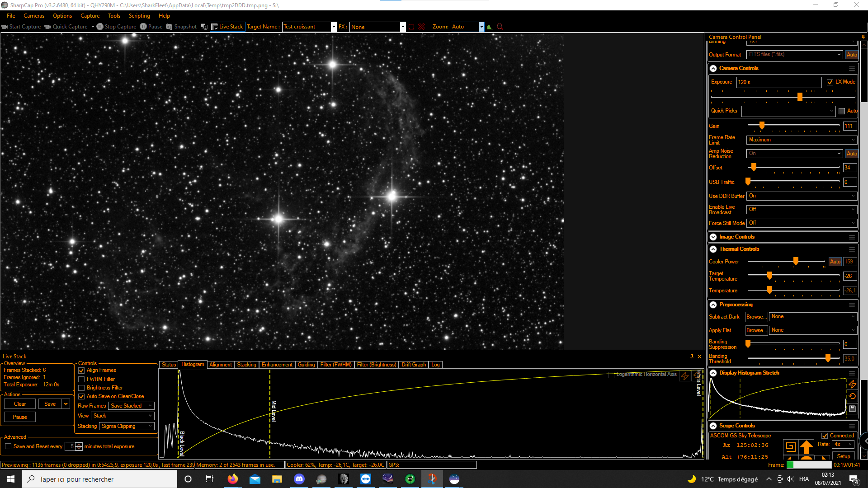Pause capture from the top toolbar
868x488 pixels.
point(151,27)
